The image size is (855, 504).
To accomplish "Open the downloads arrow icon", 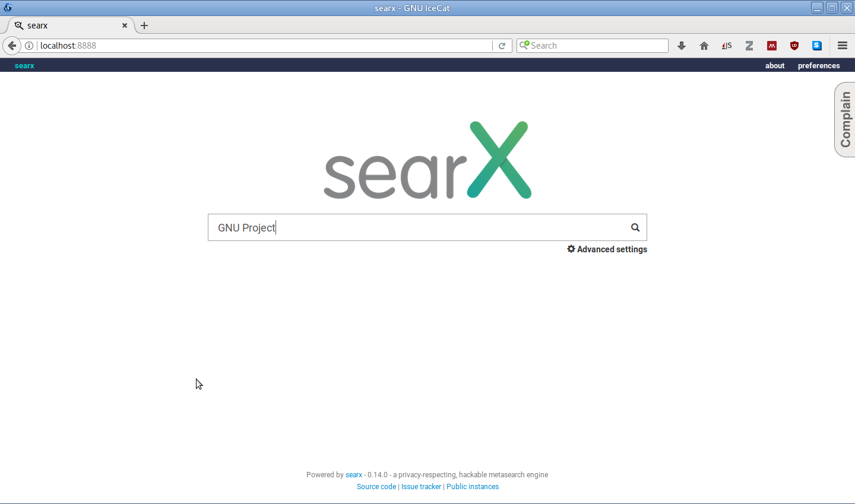I will [x=682, y=46].
